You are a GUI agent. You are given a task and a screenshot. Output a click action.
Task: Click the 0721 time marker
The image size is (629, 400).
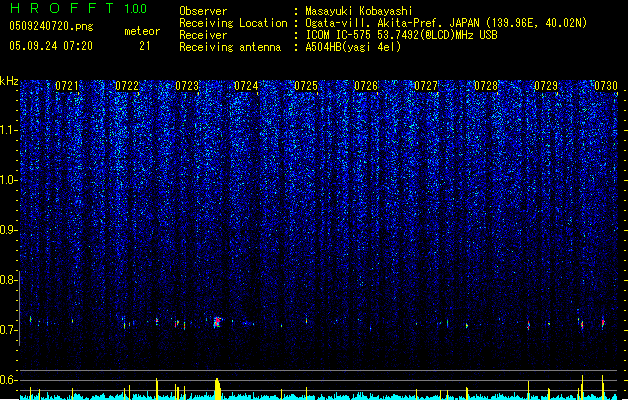tap(67, 86)
